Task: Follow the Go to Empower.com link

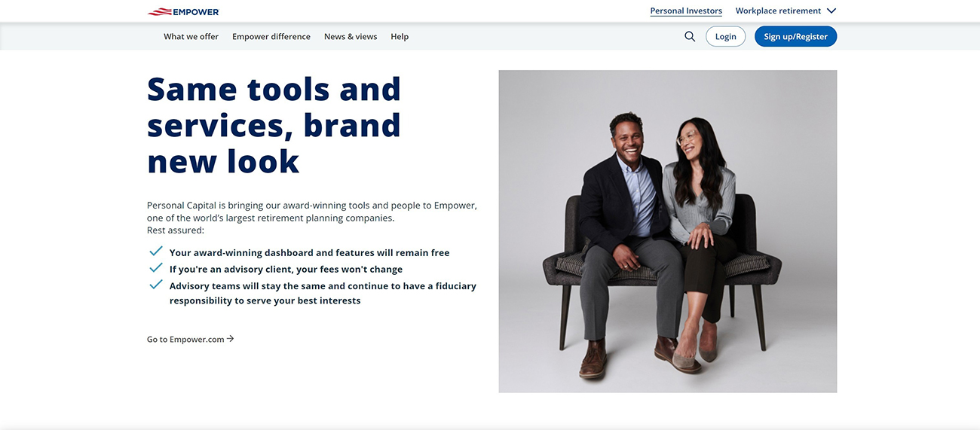Action: pyautogui.click(x=185, y=340)
